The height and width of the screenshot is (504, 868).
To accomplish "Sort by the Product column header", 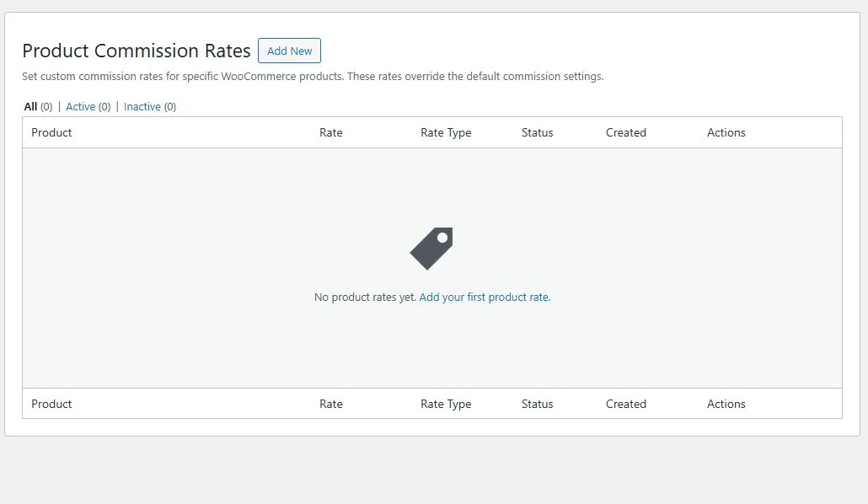I will 51,132.
